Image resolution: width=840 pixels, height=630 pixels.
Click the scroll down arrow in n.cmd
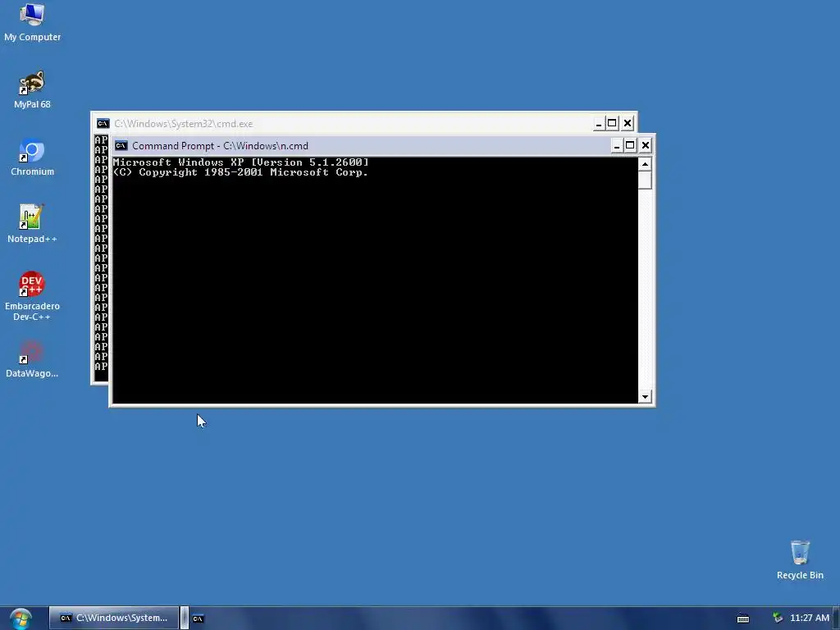(645, 397)
